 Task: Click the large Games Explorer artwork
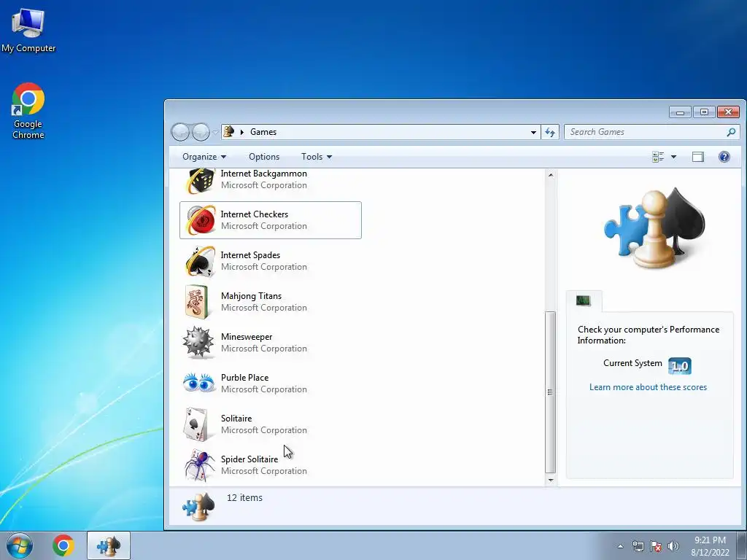coord(654,227)
